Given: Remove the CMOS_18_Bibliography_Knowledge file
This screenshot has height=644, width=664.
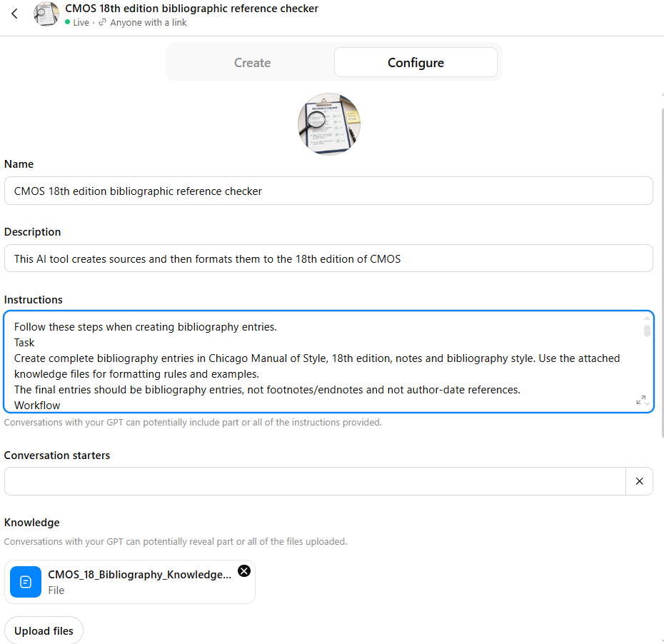Looking at the screenshot, I should coord(244,571).
